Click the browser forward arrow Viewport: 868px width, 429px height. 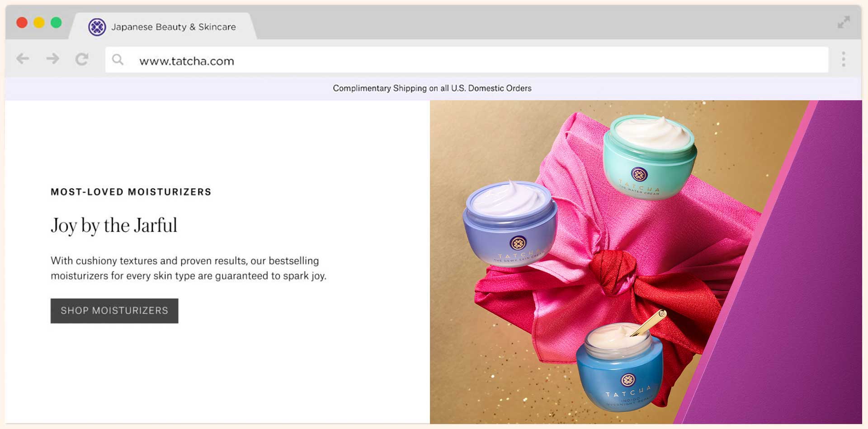click(52, 59)
